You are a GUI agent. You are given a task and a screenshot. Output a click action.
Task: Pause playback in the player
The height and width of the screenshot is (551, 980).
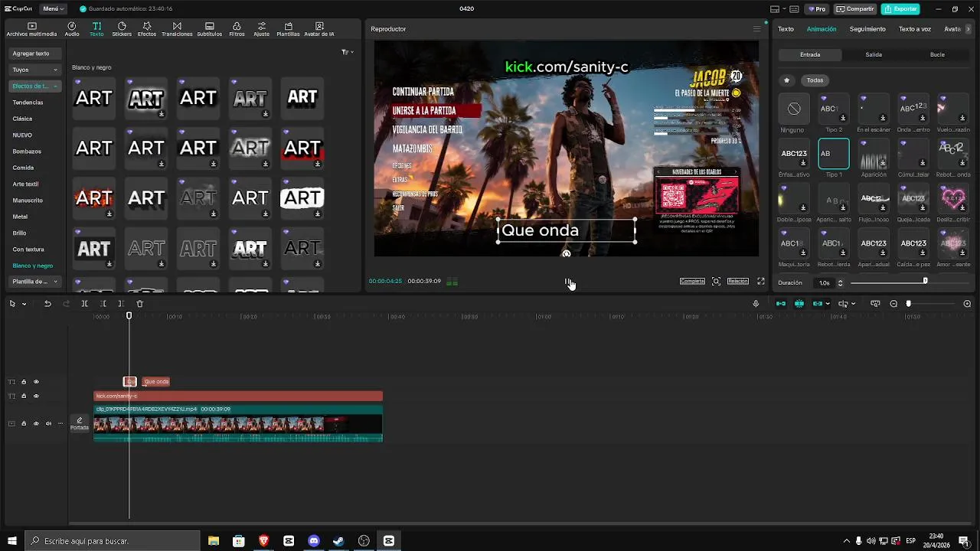(x=569, y=282)
